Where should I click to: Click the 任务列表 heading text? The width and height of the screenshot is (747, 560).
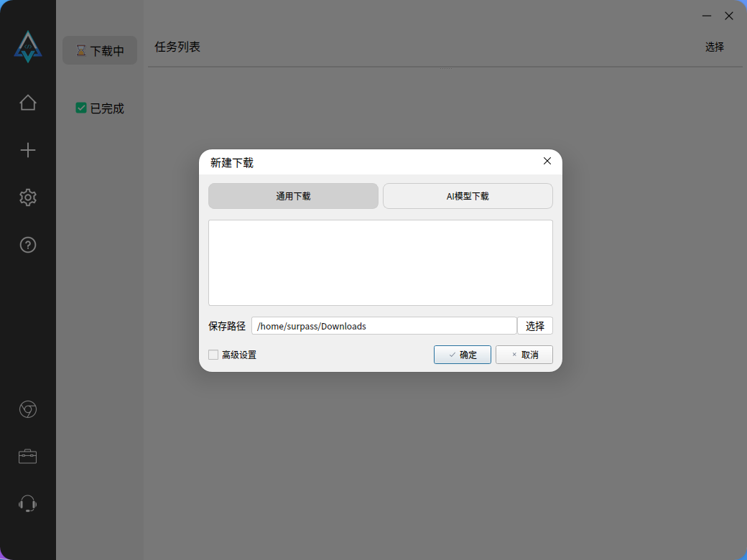coord(177,47)
